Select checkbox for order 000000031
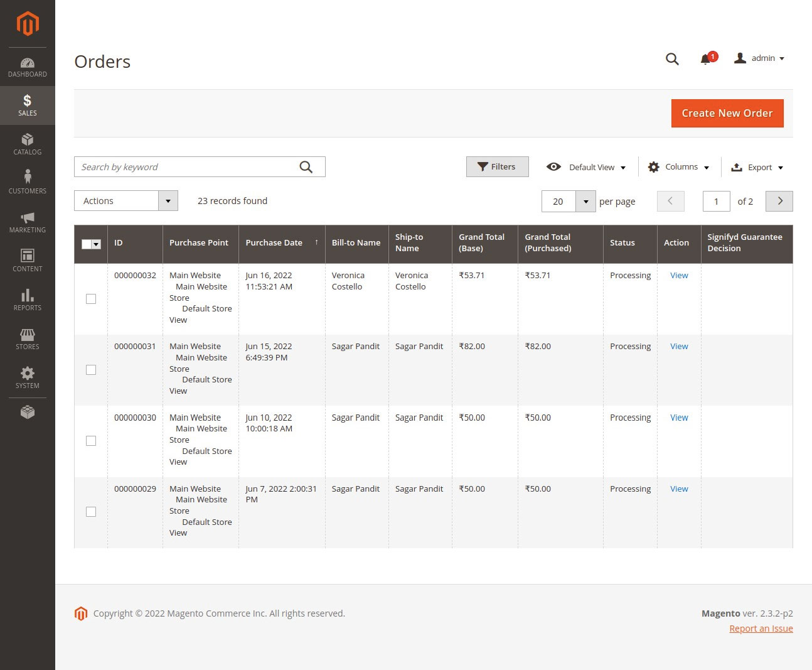812x670 pixels. [91, 370]
